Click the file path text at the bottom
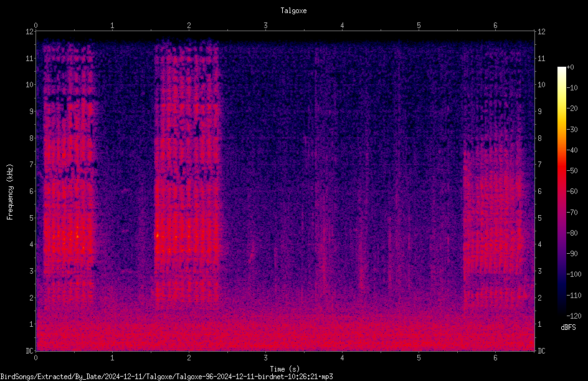Screen dimensions: 588x381 pos(166,377)
